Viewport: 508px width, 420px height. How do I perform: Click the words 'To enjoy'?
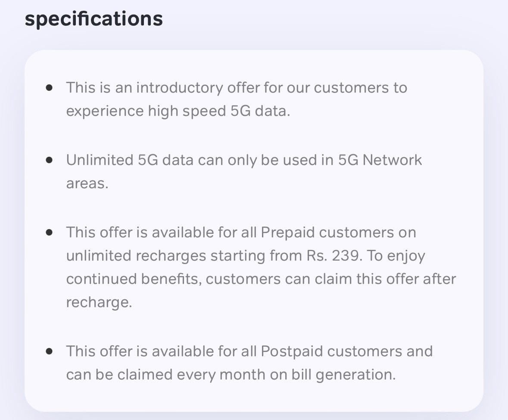396,256
